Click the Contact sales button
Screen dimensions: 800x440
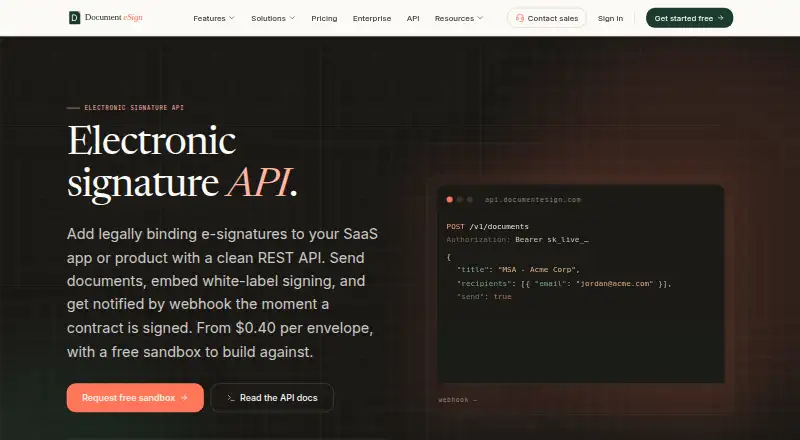tap(547, 18)
